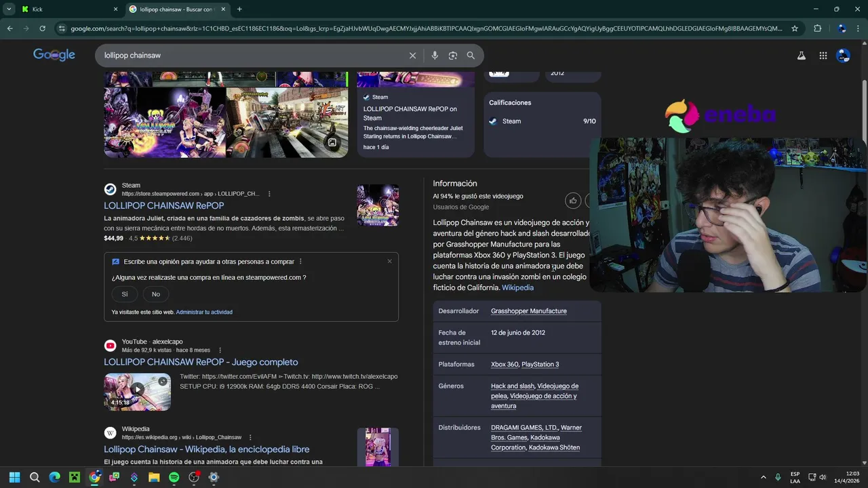868x488 pixels.
Task: Reload the page with the refresh icon
Action: 42,28
